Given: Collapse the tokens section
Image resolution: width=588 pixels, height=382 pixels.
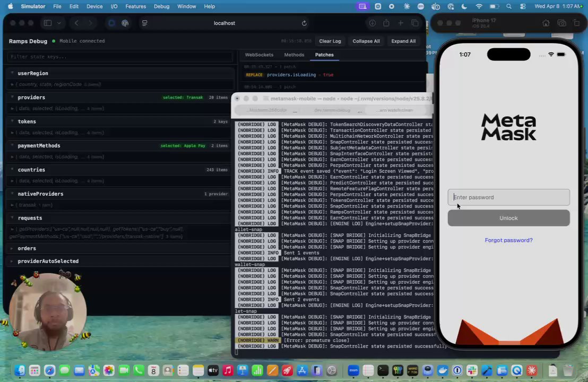Looking at the screenshot, I should point(12,121).
